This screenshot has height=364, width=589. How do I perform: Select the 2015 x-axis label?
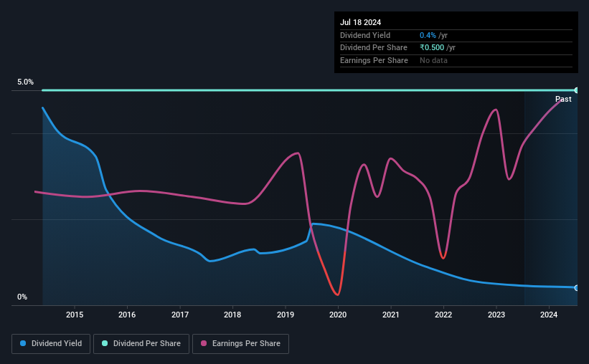[x=75, y=315]
